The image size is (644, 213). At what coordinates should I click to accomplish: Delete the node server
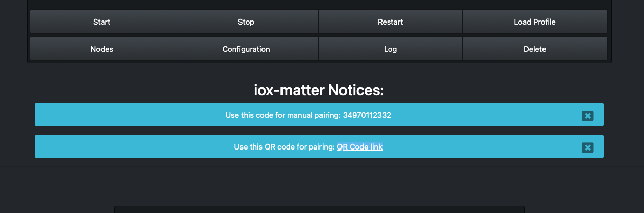pos(534,49)
